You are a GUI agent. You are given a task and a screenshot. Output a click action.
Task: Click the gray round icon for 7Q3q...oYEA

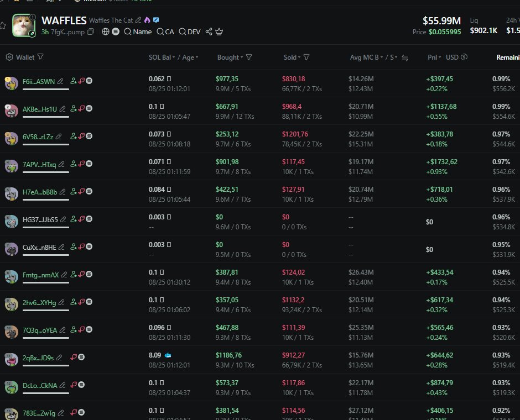[89, 329]
